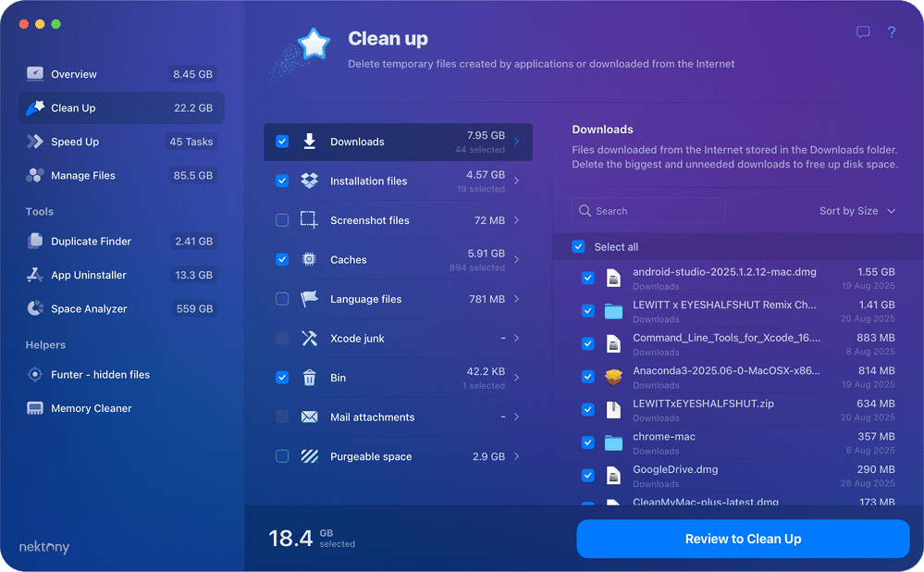Click the Review to Clean Up button
Screen dimensions: 924x572
[743, 539]
